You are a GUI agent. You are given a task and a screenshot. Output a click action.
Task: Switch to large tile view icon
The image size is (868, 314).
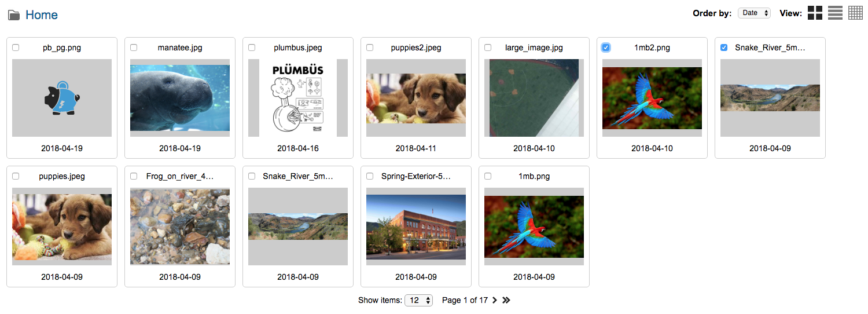pyautogui.click(x=815, y=13)
